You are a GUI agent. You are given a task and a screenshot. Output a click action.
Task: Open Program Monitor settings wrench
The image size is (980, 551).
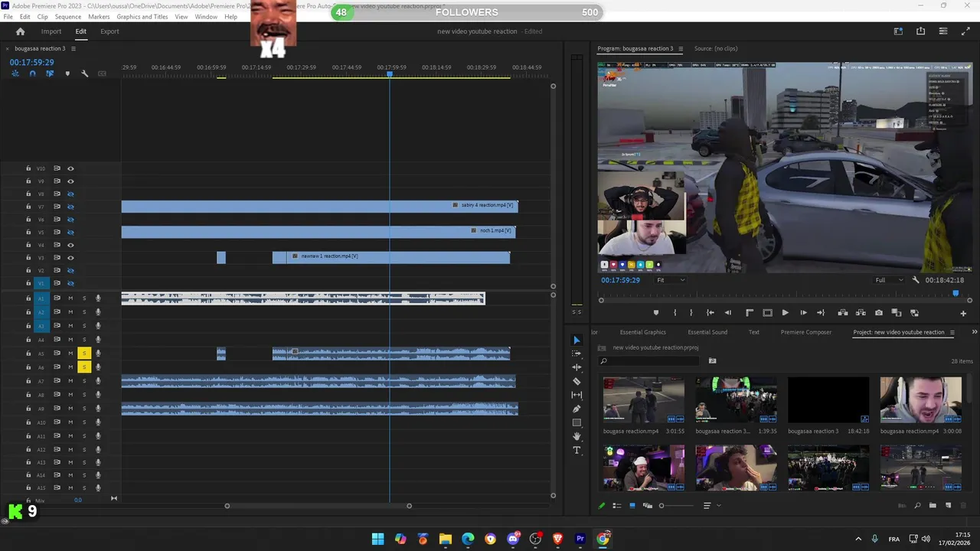(916, 280)
